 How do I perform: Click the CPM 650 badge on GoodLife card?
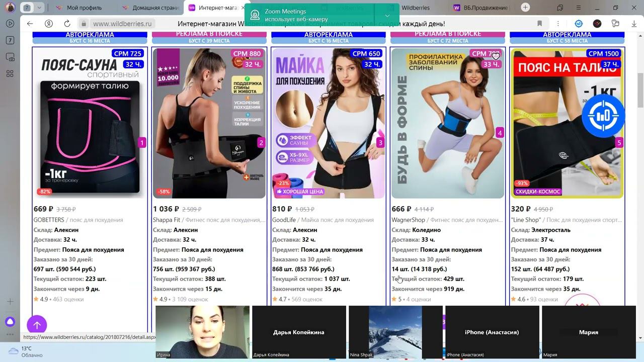click(x=366, y=54)
